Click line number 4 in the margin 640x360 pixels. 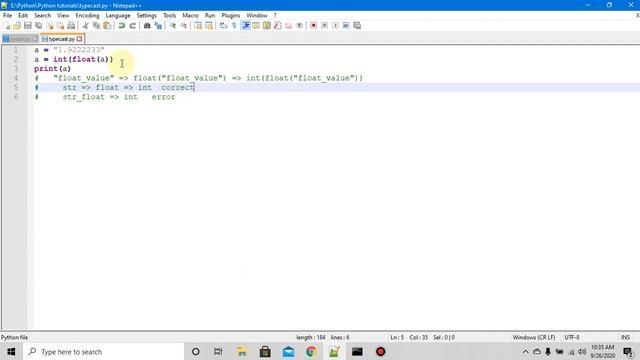tap(16, 78)
